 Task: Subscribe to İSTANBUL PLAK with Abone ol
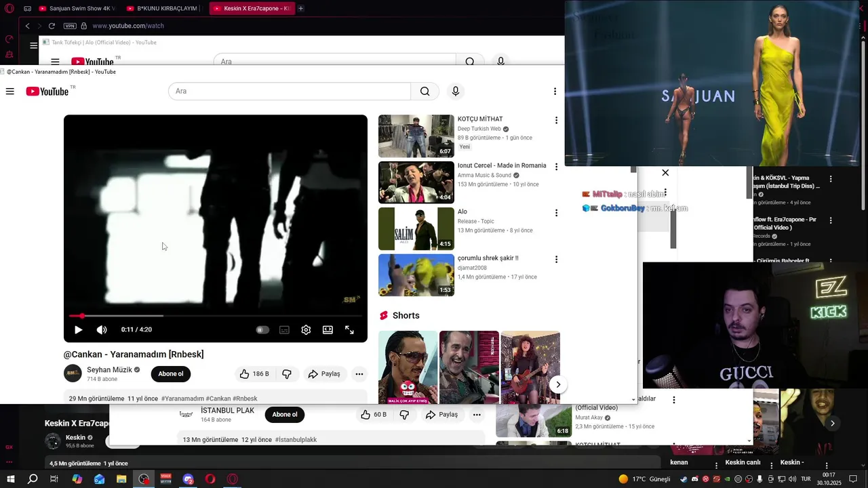coord(285,415)
